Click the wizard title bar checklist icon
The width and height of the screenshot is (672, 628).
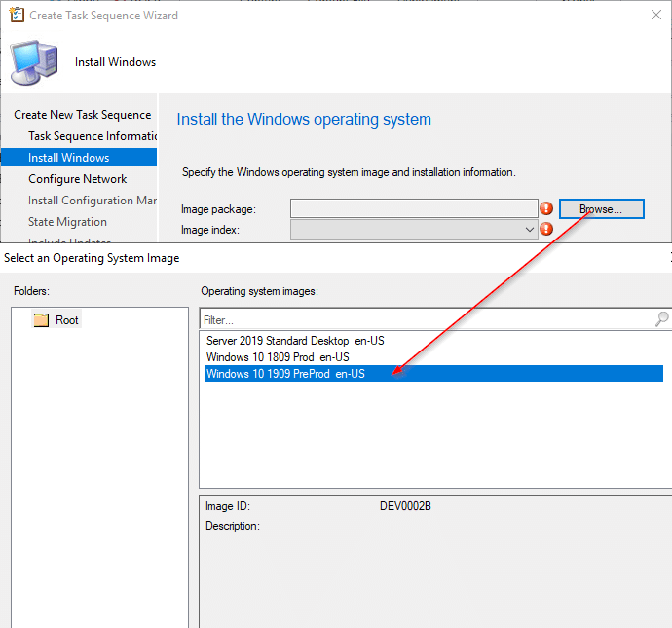coord(17,15)
